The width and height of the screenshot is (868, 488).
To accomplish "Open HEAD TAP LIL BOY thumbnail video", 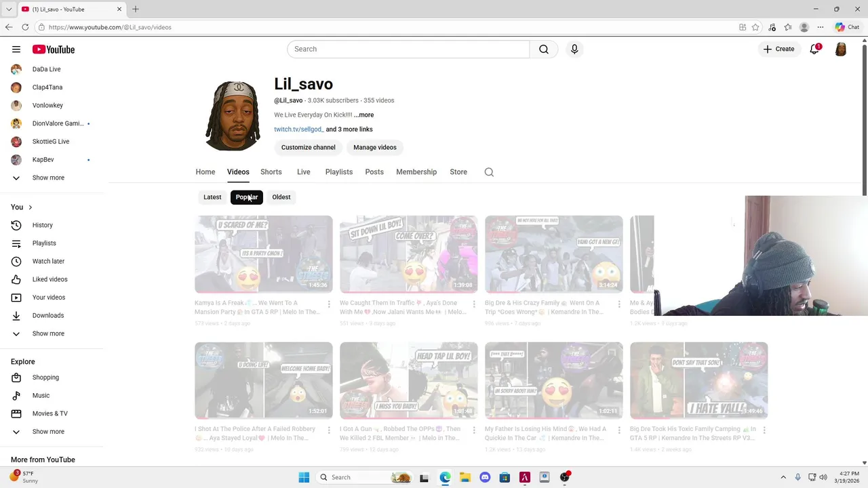I will pos(409,381).
